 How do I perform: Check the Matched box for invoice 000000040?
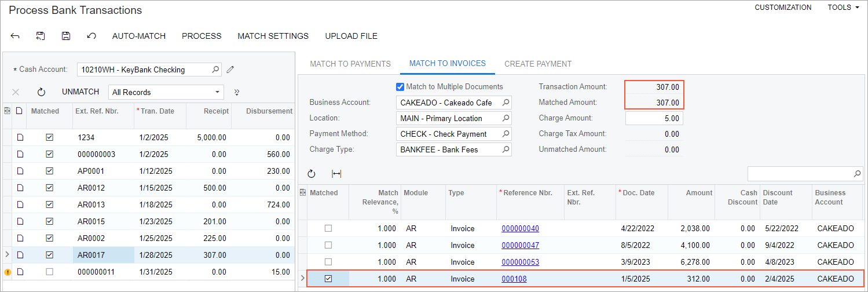(x=328, y=228)
